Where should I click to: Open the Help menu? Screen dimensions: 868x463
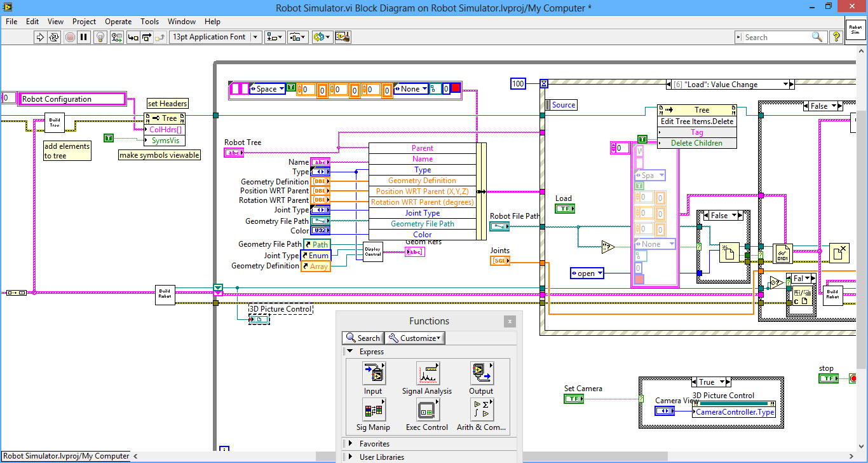[213, 21]
